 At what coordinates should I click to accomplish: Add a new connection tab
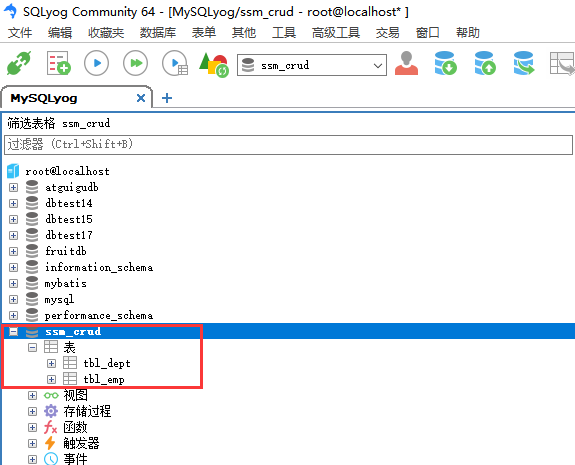(x=167, y=98)
